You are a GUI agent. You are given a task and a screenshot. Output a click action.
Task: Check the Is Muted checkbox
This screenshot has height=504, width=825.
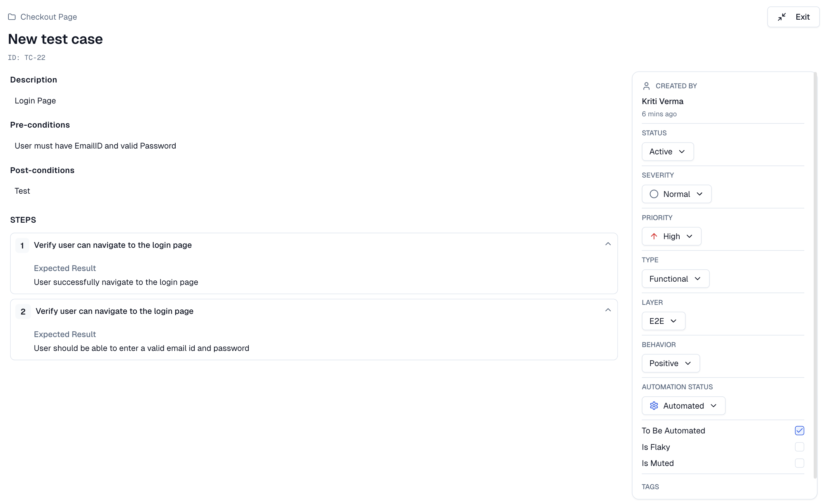point(799,463)
